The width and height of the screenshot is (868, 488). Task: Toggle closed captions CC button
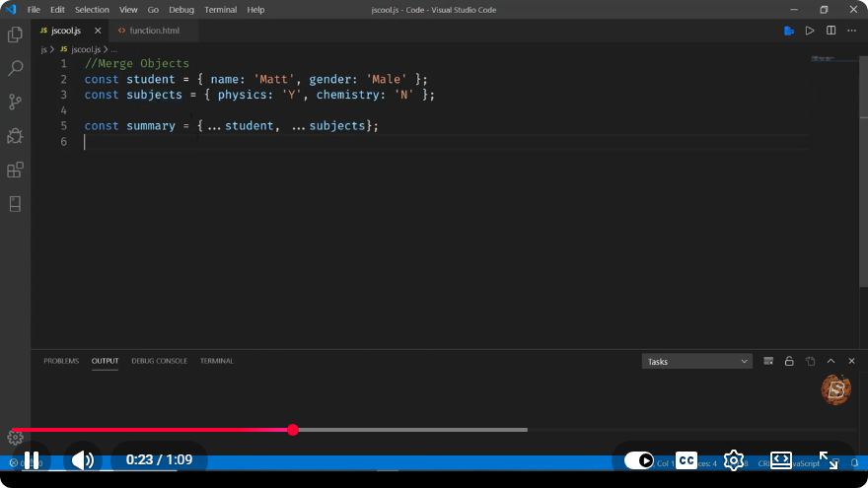coord(687,460)
